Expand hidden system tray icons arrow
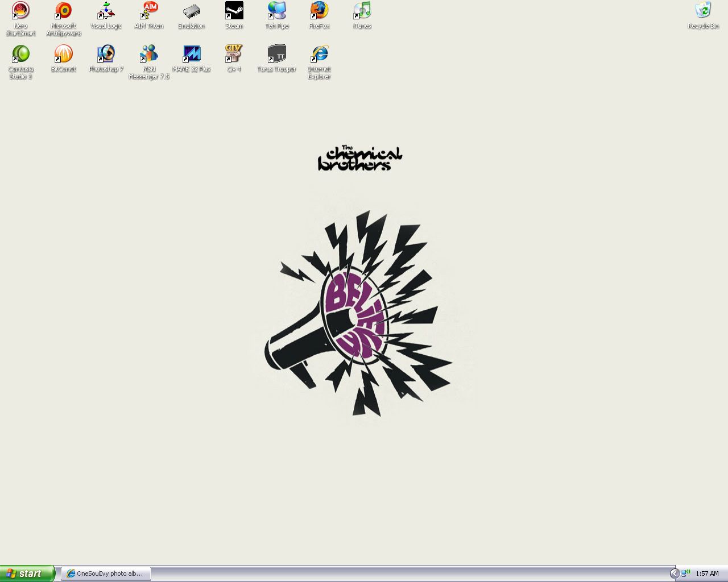Viewport: 728px width, 582px height. pos(675,573)
